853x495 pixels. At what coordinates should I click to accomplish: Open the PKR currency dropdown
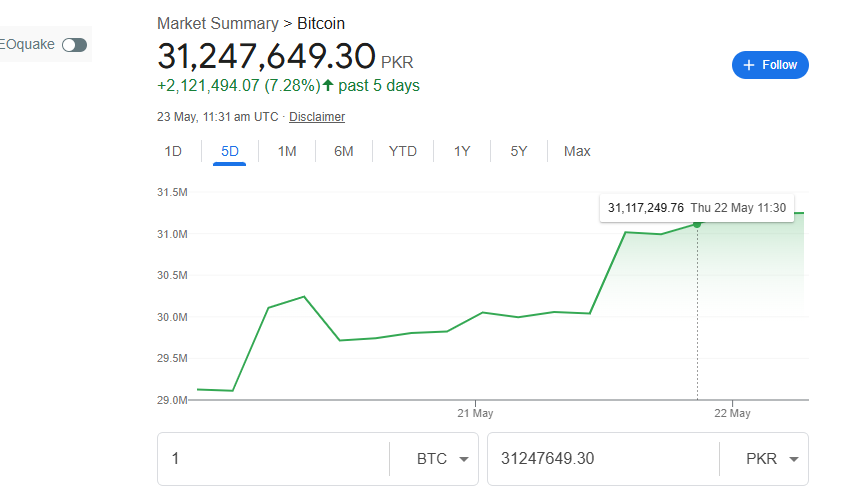click(x=773, y=459)
